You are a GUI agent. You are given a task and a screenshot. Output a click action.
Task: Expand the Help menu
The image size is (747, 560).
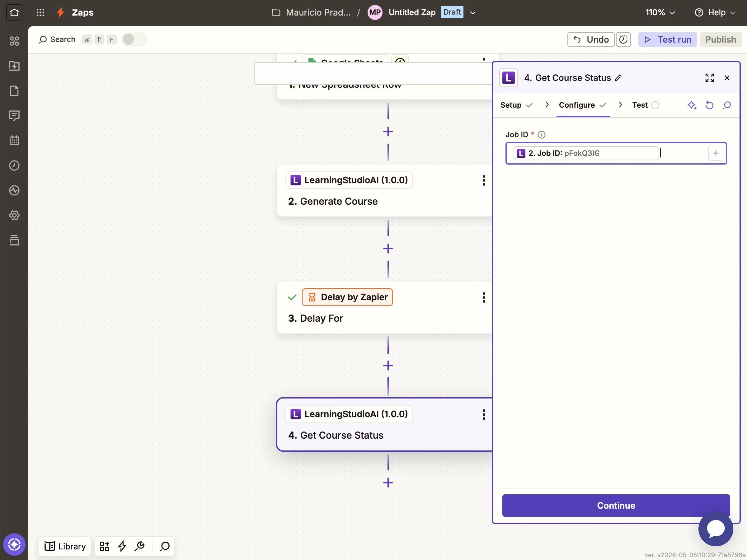click(x=715, y=12)
